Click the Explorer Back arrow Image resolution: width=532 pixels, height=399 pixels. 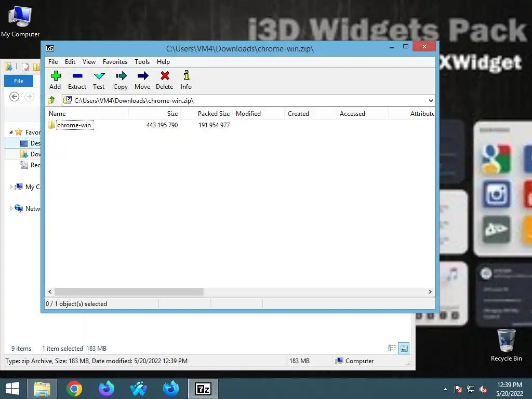14,97
